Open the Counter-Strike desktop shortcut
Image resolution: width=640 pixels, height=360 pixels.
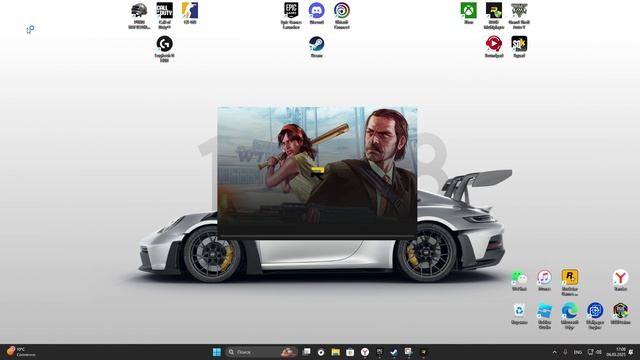click(x=190, y=13)
